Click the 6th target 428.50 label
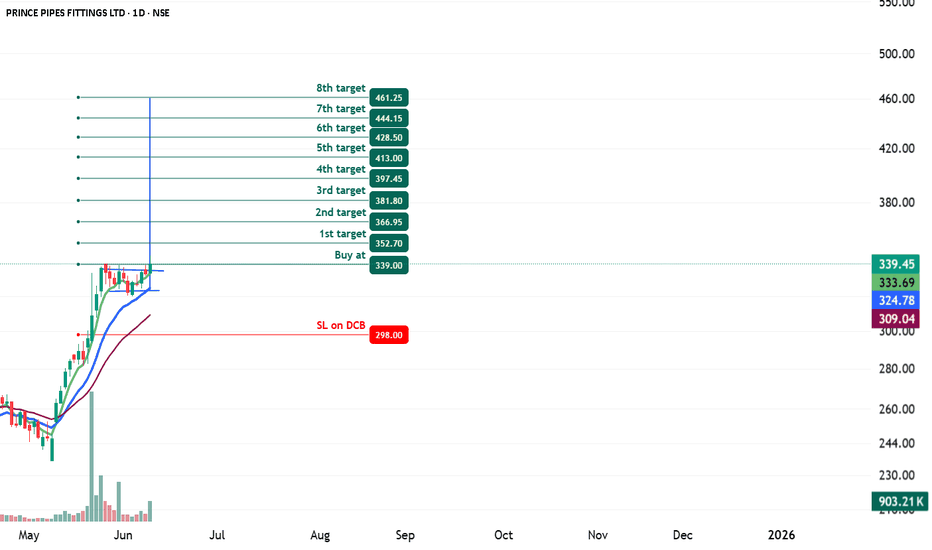 coord(389,137)
